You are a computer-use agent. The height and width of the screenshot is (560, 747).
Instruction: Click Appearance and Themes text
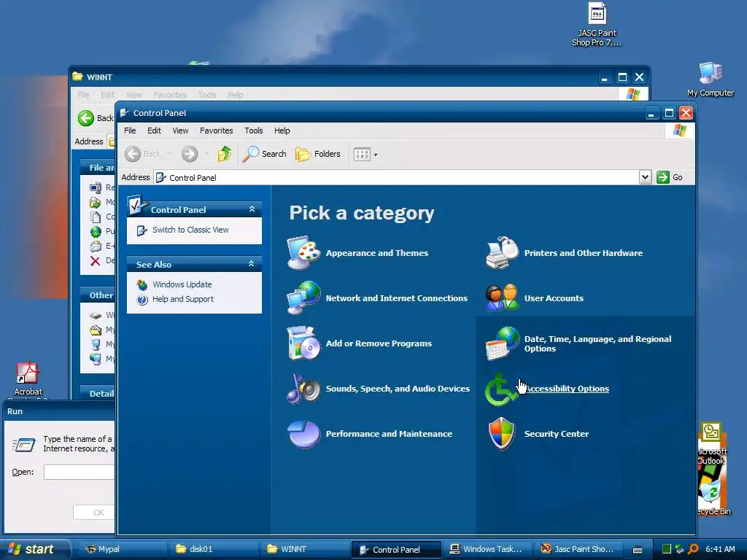pos(377,253)
